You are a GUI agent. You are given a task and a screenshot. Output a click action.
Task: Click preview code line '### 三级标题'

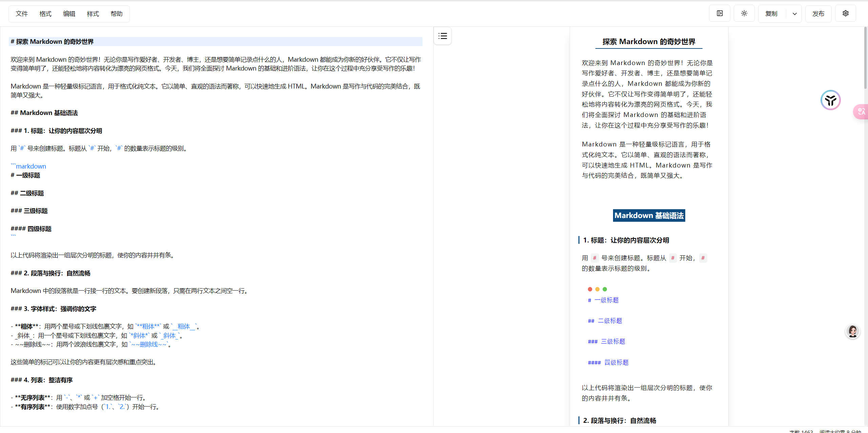(606, 341)
